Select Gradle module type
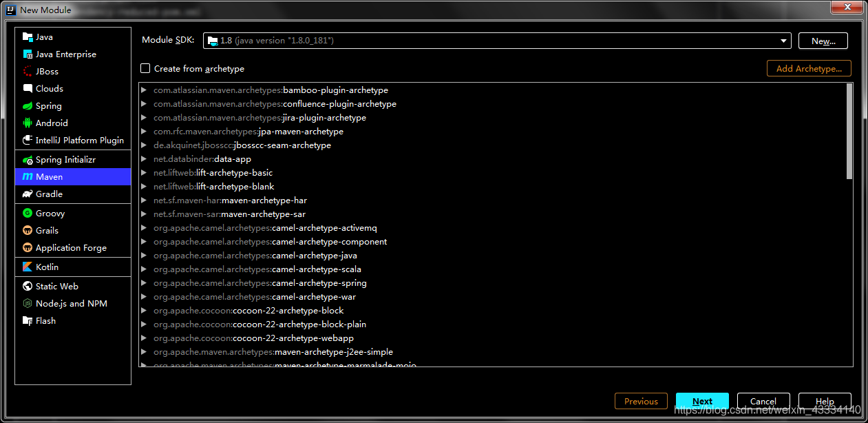The height and width of the screenshot is (423, 868). coord(73,194)
